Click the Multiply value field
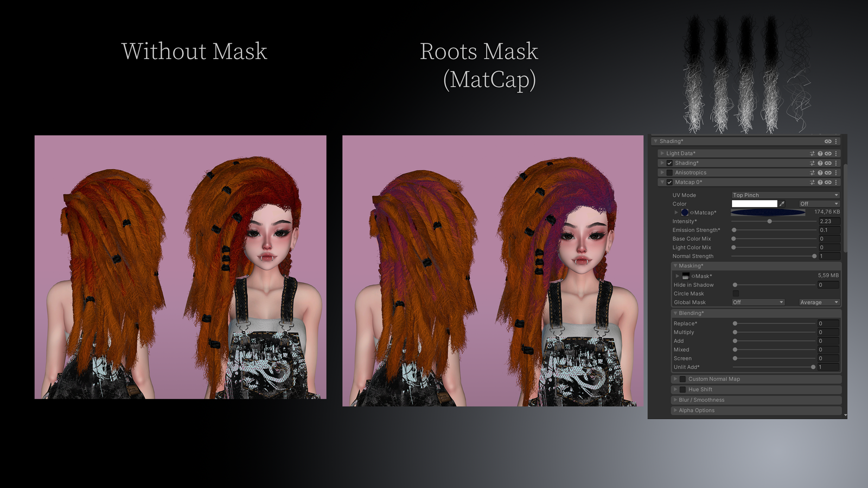This screenshot has height=488, width=868. pos(828,332)
